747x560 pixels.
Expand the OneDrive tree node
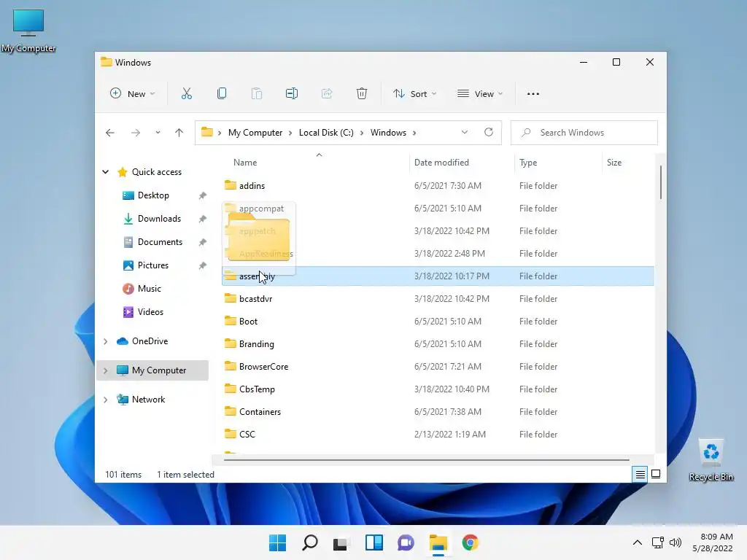pyautogui.click(x=105, y=341)
